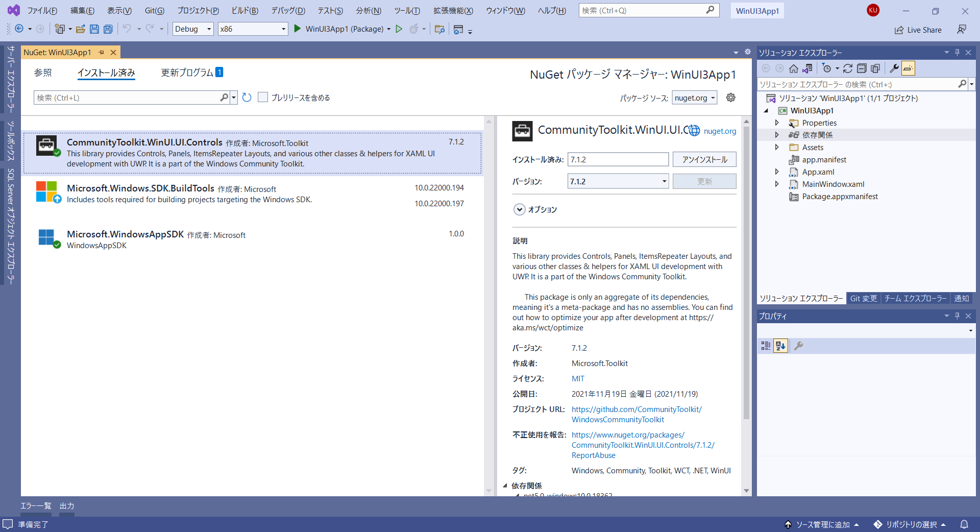This screenshot has width=980, height=532.
Task: Open the nuget.org link beside package title
Action: click(x=720, y=131)
